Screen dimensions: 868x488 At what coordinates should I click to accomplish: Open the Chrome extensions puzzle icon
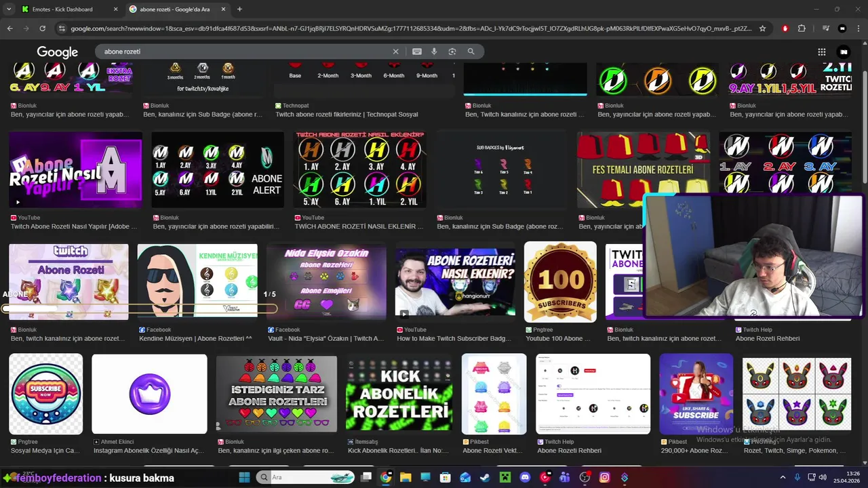coord(802,28)
